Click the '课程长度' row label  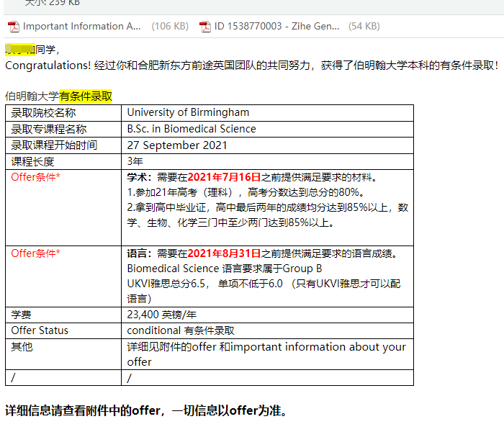[x=32, y=162]
